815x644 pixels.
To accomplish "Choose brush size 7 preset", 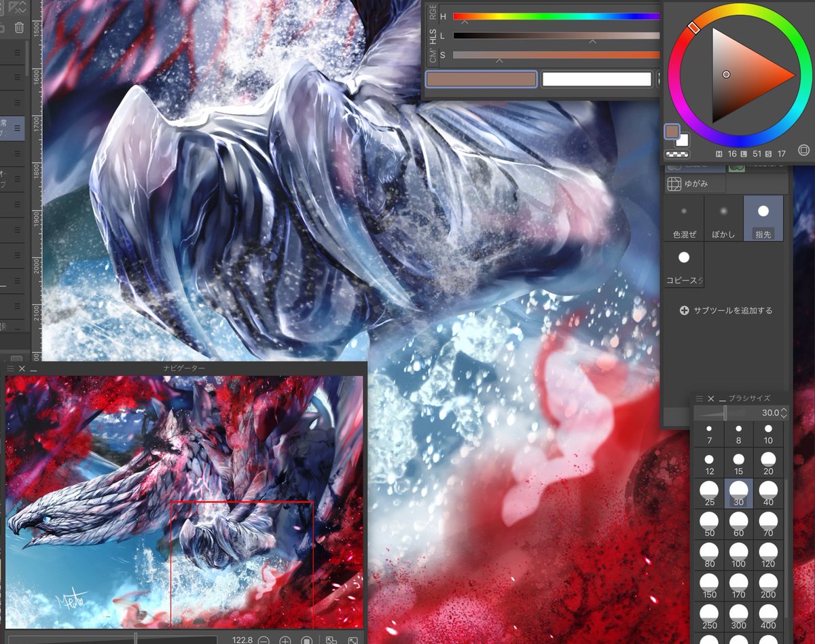I will 709,435.
